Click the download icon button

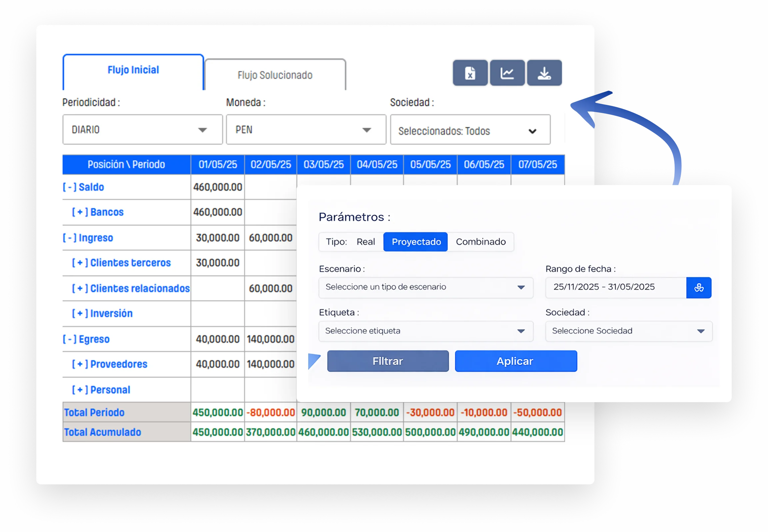[x=544, y=73]
